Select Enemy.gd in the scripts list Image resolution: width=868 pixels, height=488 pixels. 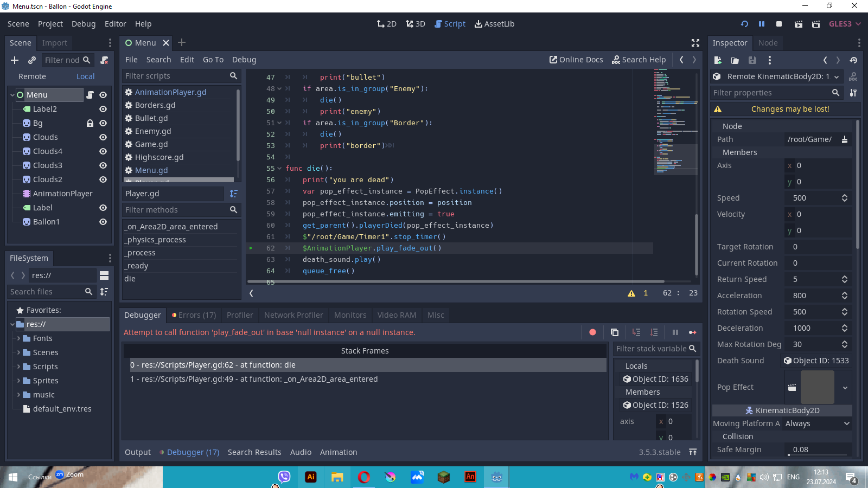pos(153,131)
